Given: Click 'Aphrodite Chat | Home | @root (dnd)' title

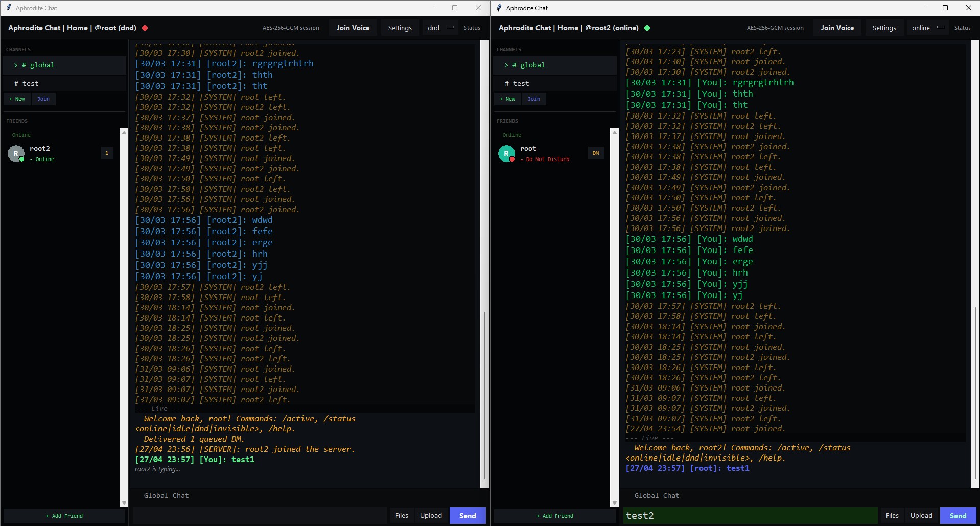Looking at the screenshot, I should [x=72, y=28].
